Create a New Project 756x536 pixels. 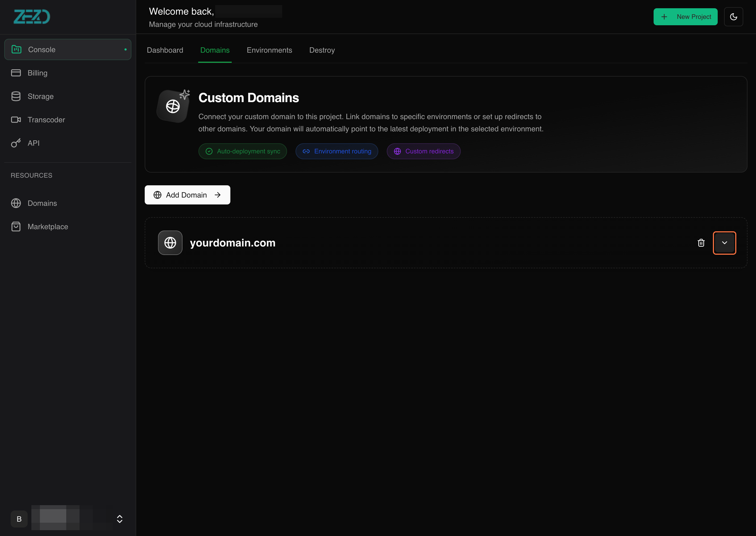685,17
